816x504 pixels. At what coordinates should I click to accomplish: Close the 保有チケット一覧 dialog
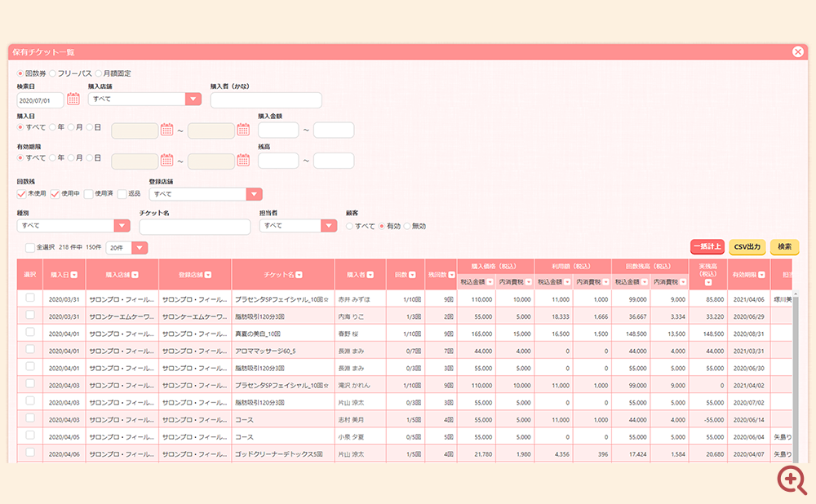pyautogui.click(x=798, y=51)
